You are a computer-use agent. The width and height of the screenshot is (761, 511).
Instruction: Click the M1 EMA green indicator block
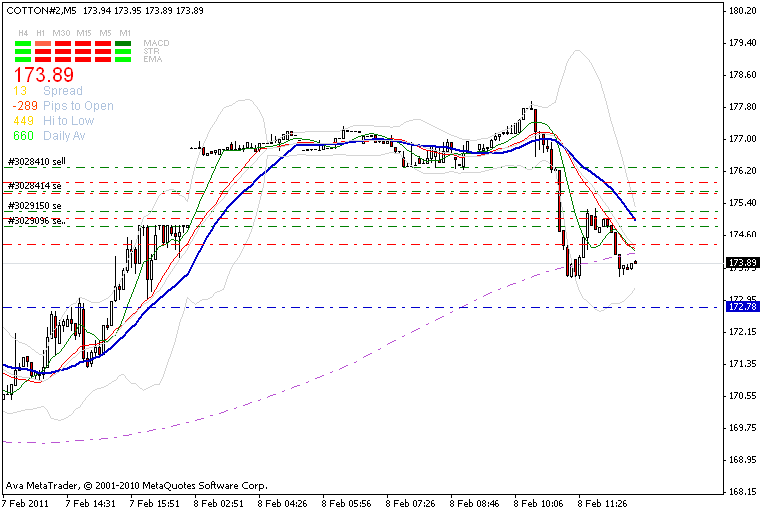click(x=124, y=58)
